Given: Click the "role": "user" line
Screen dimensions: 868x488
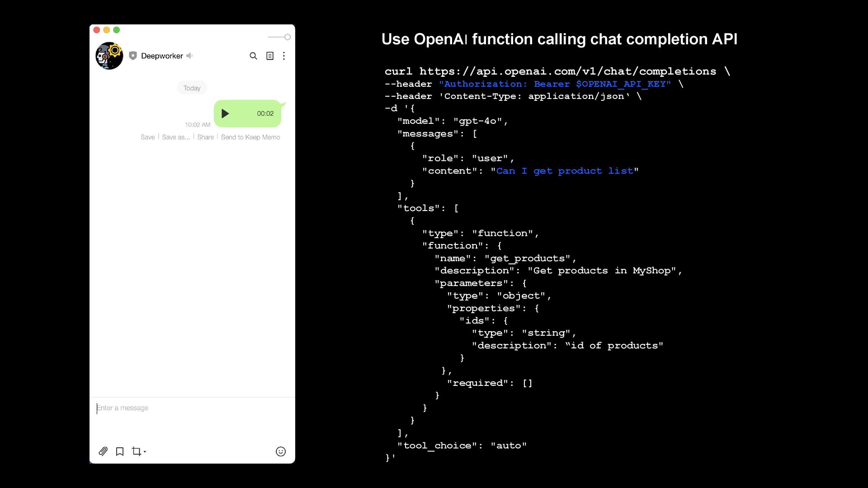Looking at the screenshot, I should [x=468, y=159].
